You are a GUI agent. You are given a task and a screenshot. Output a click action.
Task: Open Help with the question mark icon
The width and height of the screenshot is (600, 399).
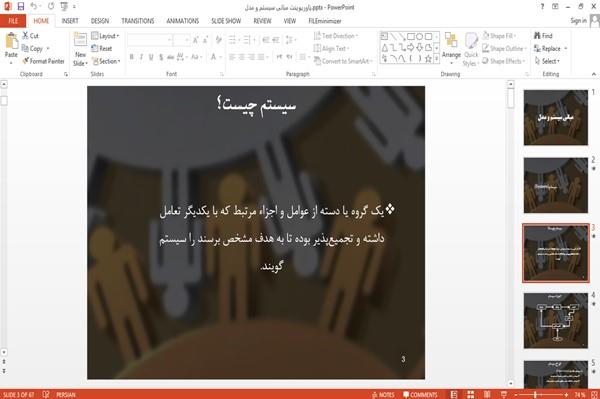click(x=542, y=7)
